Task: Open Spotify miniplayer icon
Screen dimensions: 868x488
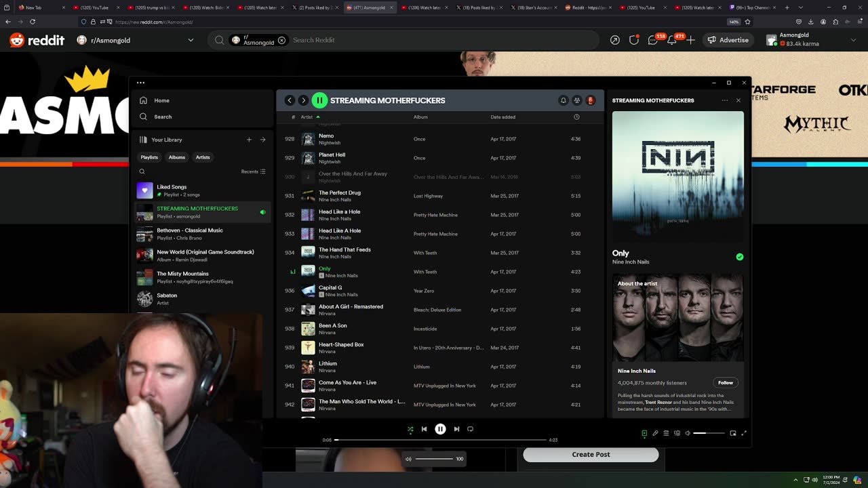Action: click(733, 433)
